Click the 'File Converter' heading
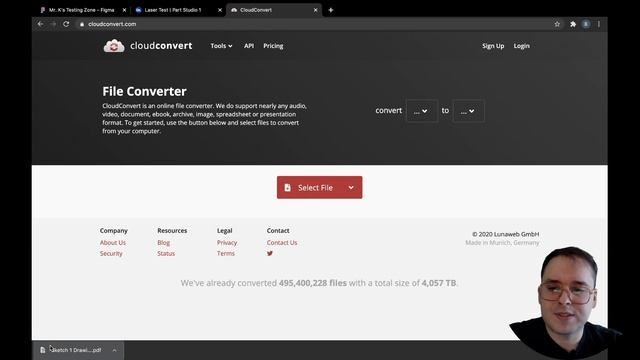 pyautogui.click(x=144, y=91)
